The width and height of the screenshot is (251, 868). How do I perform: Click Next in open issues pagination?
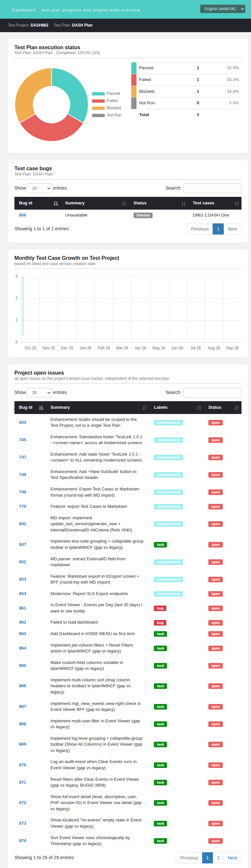[233, 858]
